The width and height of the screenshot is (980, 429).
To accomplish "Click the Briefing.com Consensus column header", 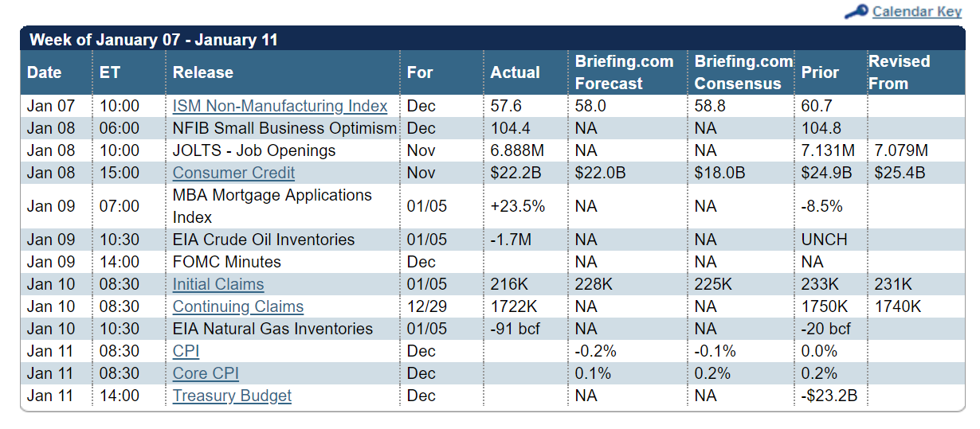I will click(x=743, y=72).
